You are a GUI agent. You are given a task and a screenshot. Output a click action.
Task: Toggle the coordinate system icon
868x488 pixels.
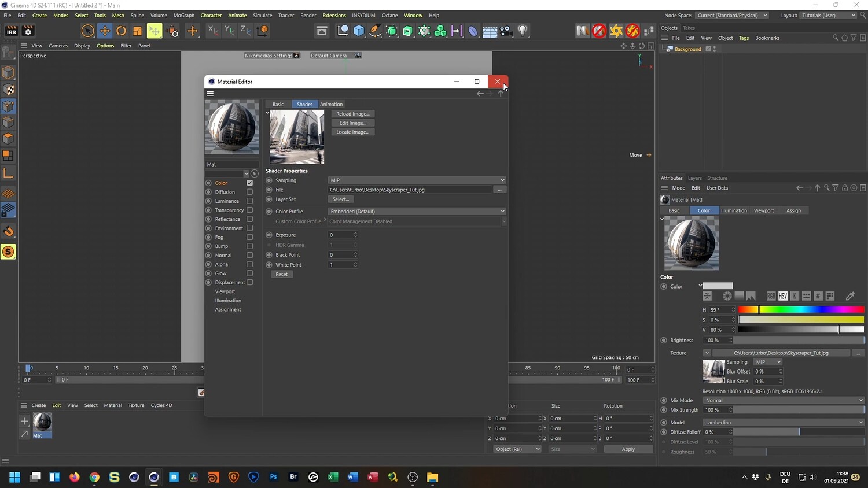(x=262, y=31)
